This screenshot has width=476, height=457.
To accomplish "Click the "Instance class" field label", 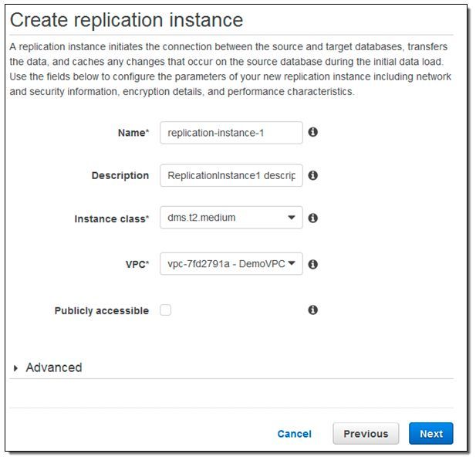I will [111, 219].
